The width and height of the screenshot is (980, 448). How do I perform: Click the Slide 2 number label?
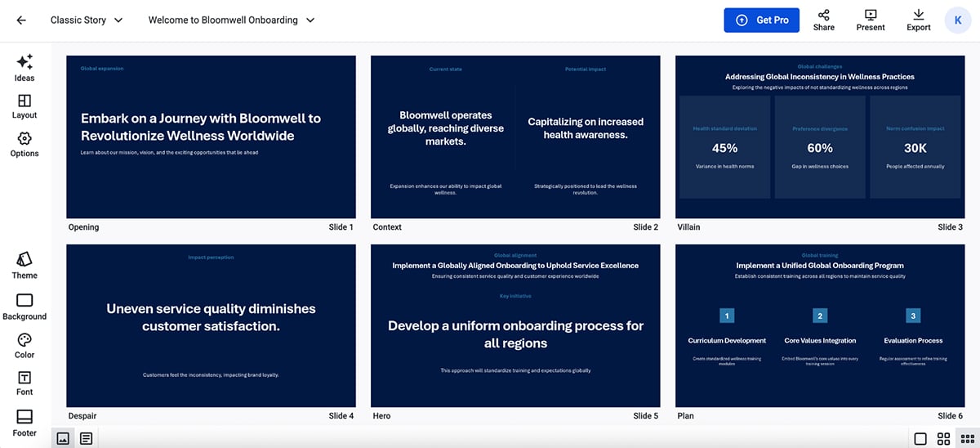(x=645, y=227)
